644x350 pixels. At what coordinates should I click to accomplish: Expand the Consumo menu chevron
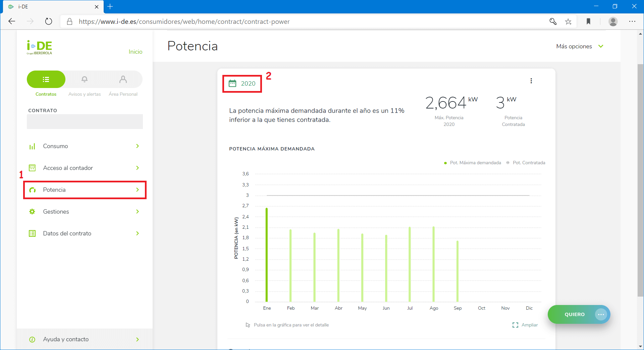point(138,146)
